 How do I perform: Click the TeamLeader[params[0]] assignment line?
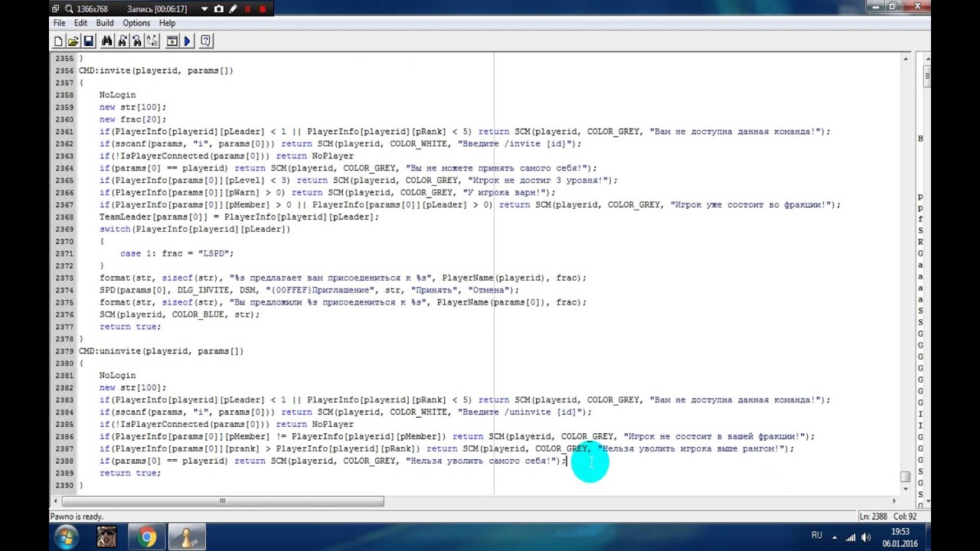click(x=239, y=217)
